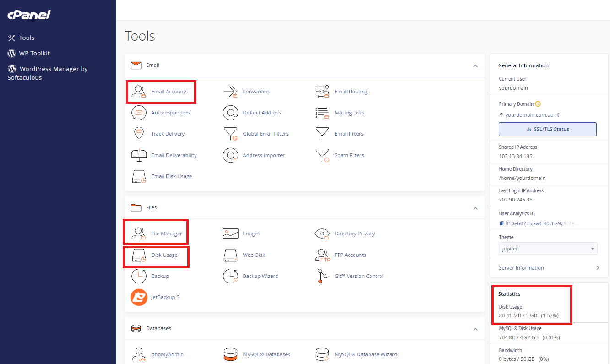Click the Track Delivery pin icon
Screen dimensions: 610x364
[x=139, y=134]
